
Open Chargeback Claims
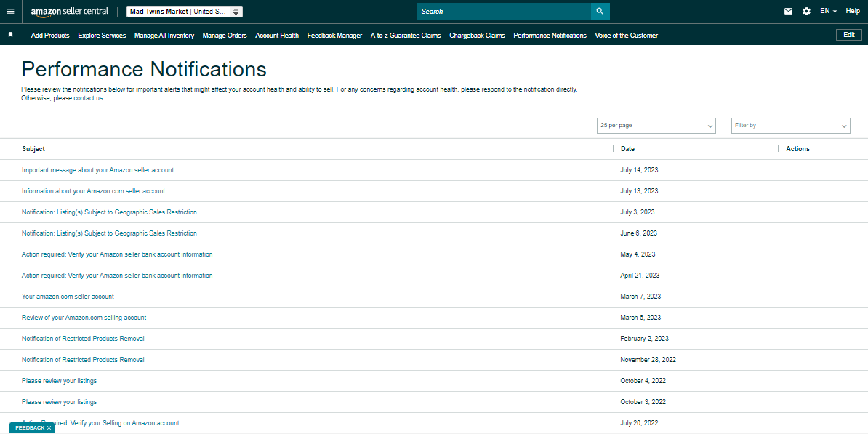tap(477, 36)
